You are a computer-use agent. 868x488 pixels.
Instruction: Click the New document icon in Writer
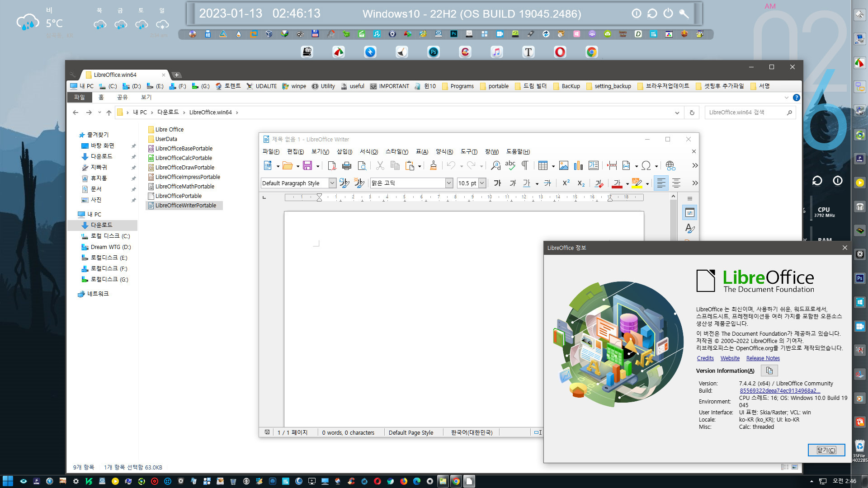tap(268, 166)
